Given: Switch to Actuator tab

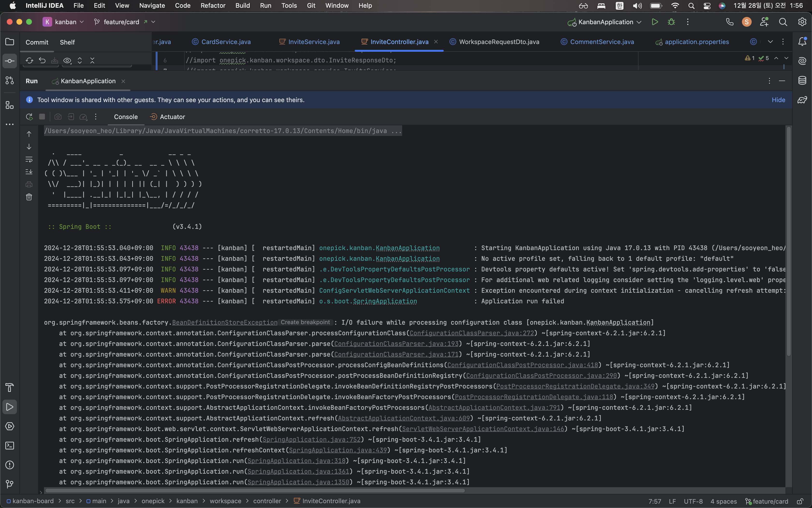Looking at the screenshot, I should (x=167, y=117).
